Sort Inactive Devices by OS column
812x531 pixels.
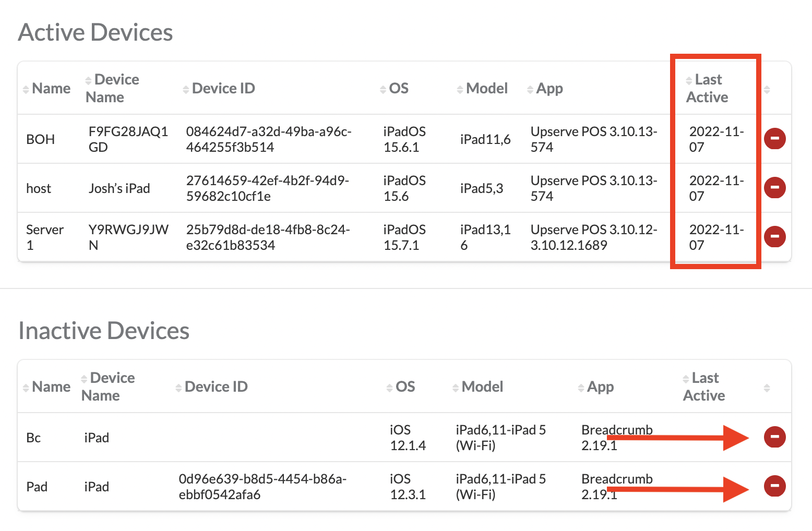pos(401,387)
